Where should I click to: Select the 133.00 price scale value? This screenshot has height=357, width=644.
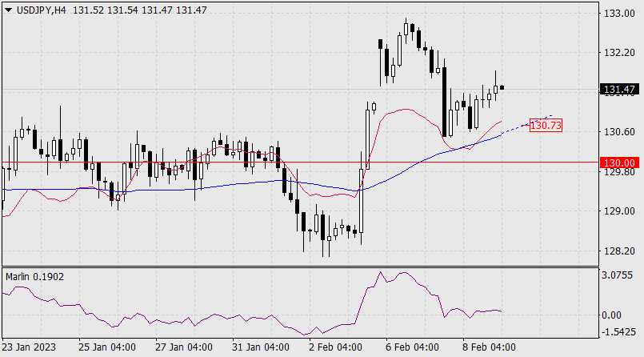(x=619, y=14)
